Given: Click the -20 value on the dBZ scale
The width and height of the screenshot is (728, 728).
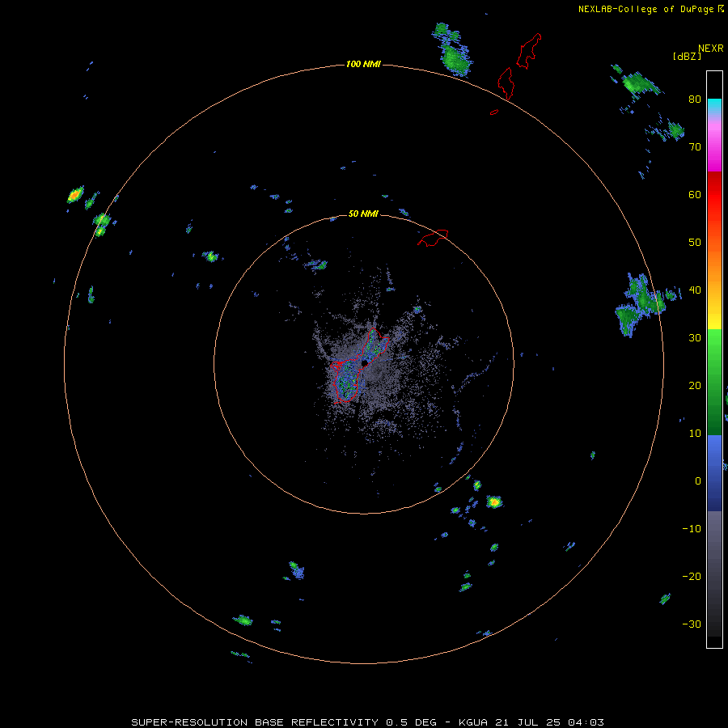Looking at the screenshot, I should [x=692, y=577].
